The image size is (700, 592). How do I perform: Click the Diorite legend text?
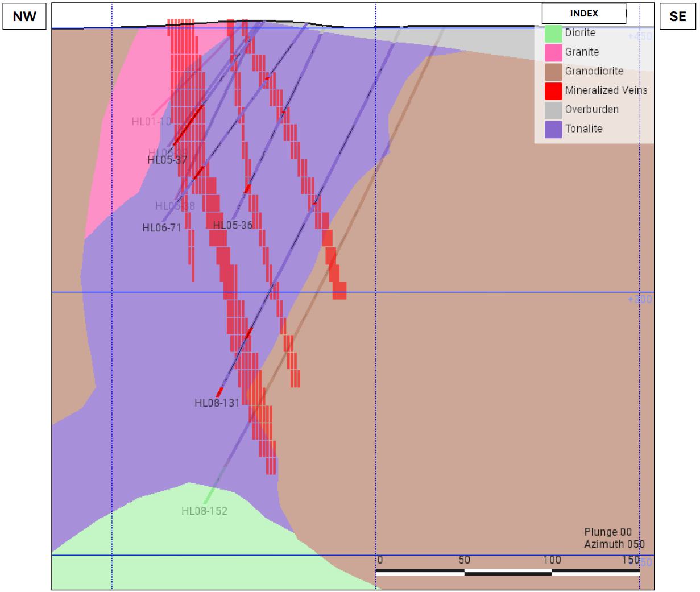coord(580,33)
